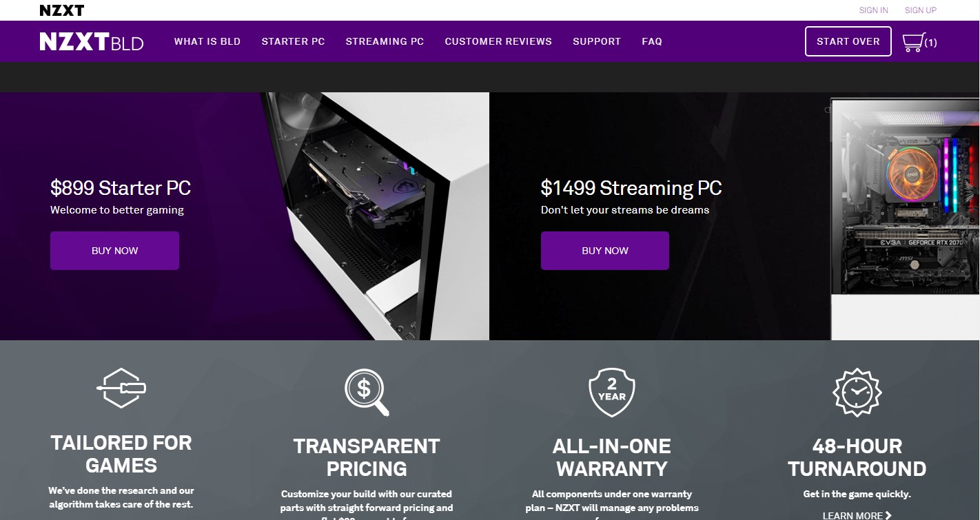The width and height of the screenshot is (980, 520).
Task: Click the 2 Year warranty shield icon
Action: click(612, 393)
